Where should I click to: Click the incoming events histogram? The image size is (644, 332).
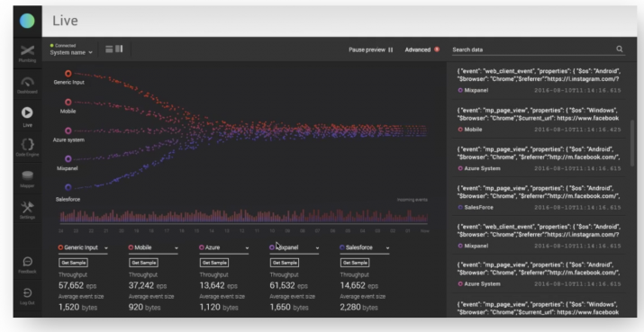pyautogui.click(x=244, y=216)
